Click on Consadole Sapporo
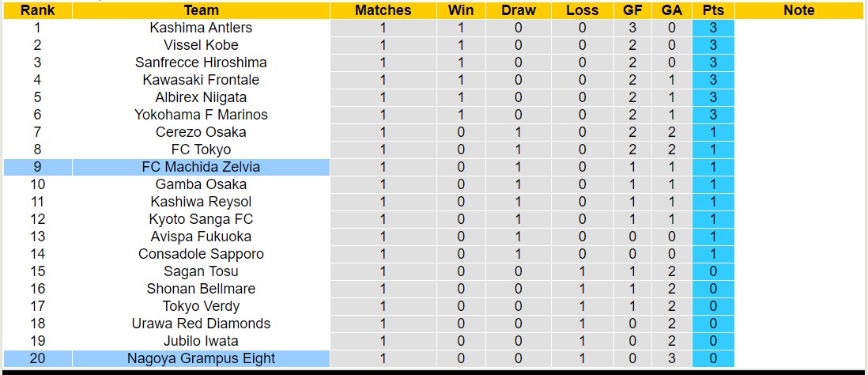This screenshot has height=375, width=868. point(201,254)
